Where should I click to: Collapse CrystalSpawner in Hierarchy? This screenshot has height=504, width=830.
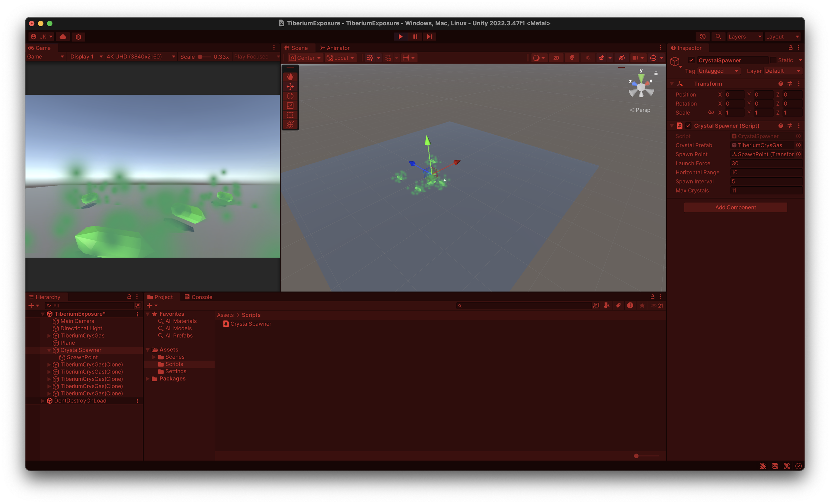tap(49, 350)
